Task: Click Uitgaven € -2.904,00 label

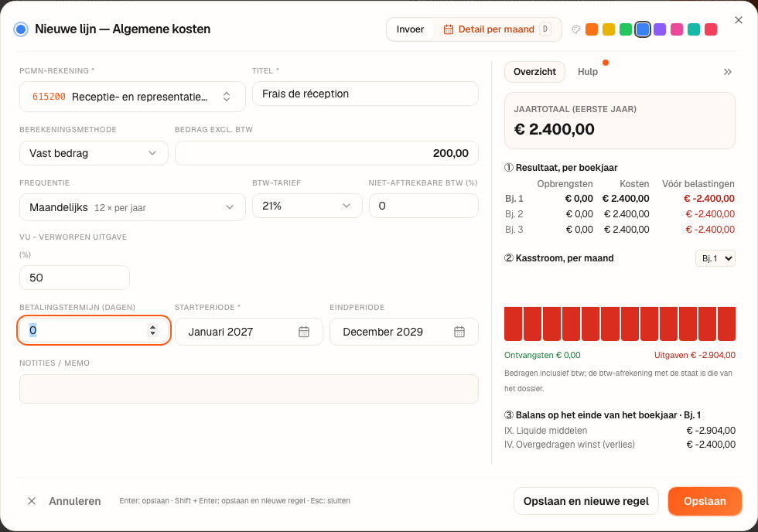Action: [x=695, y=355]
